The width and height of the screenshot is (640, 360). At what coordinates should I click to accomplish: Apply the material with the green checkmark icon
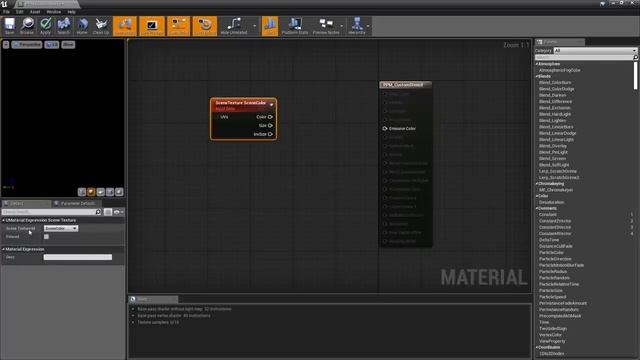45,26
